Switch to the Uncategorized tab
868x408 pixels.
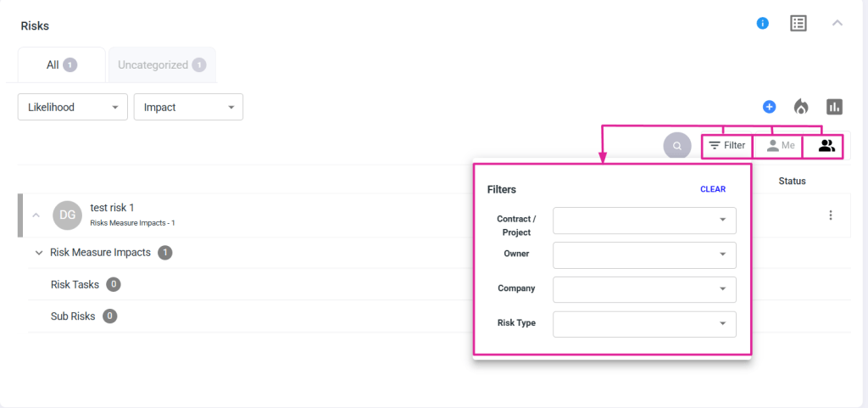click(x=161, y=64)
